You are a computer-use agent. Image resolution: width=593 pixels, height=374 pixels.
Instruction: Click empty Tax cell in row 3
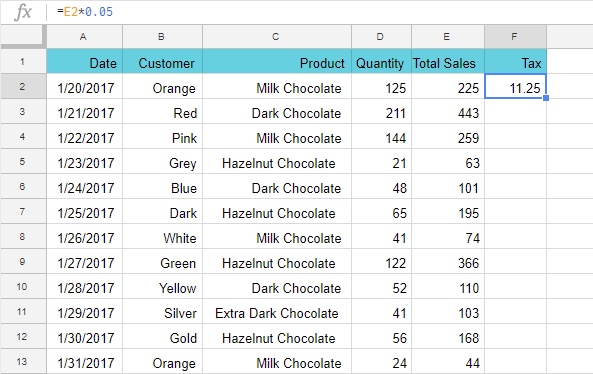(515, 112)
